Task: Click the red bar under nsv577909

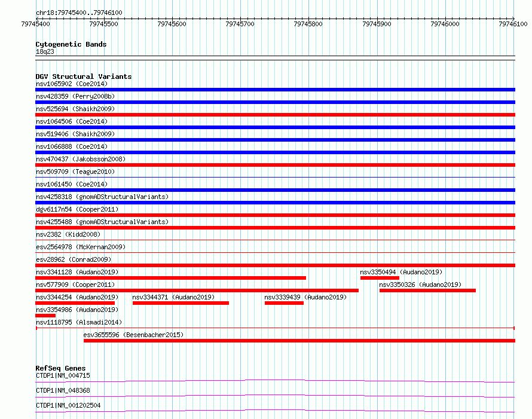Action: pos(197,290)
